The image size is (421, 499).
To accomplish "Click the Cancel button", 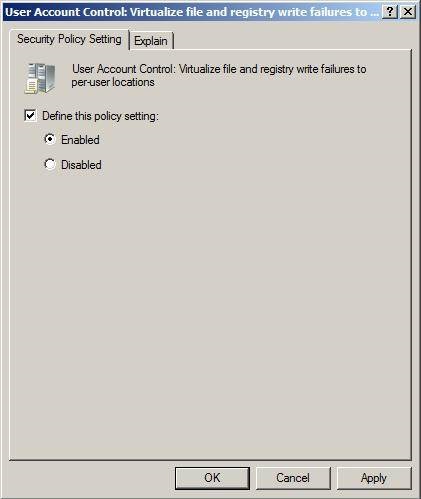I will 293,478.
